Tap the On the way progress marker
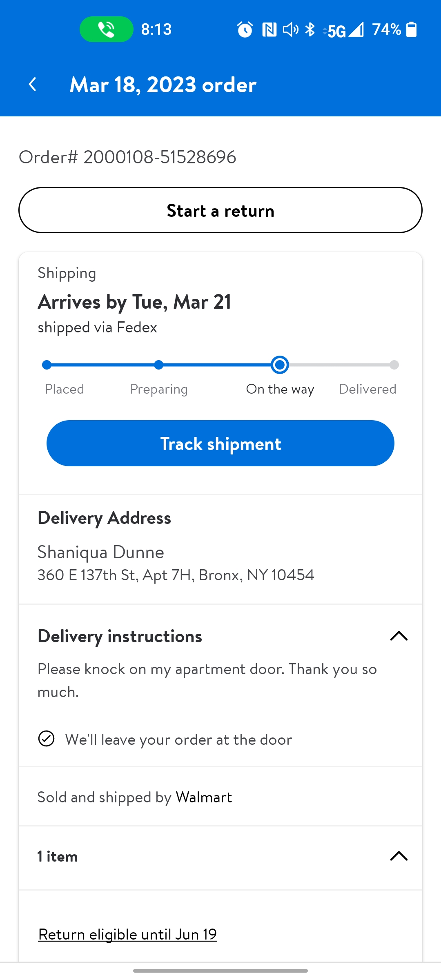Screen dimensions: 441x980 pos(280,365)
